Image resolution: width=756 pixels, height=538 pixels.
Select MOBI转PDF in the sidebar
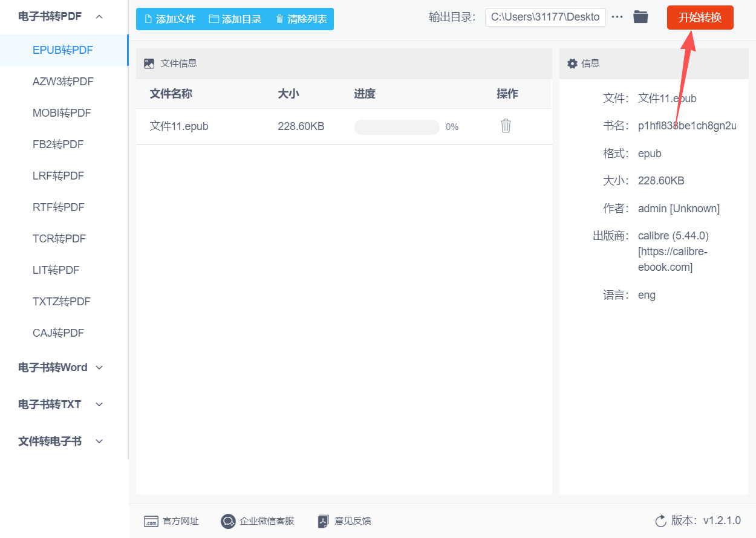point(64,113)
